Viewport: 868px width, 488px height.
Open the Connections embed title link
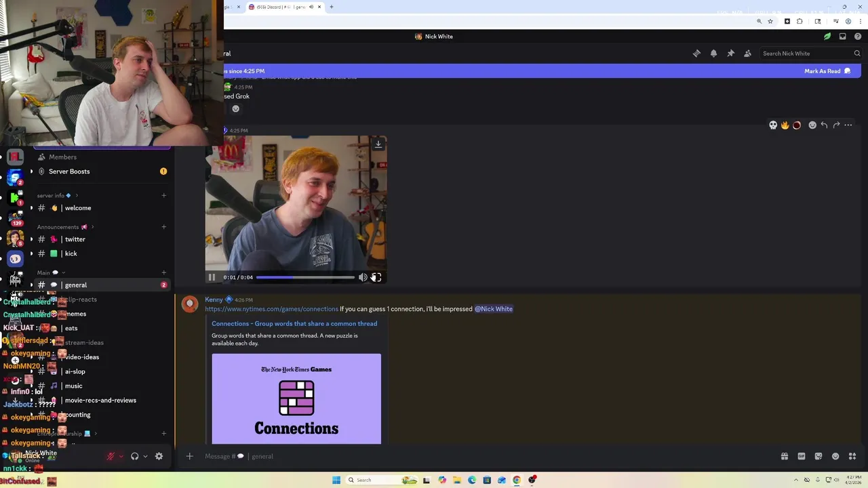click(x=294, y=323)
